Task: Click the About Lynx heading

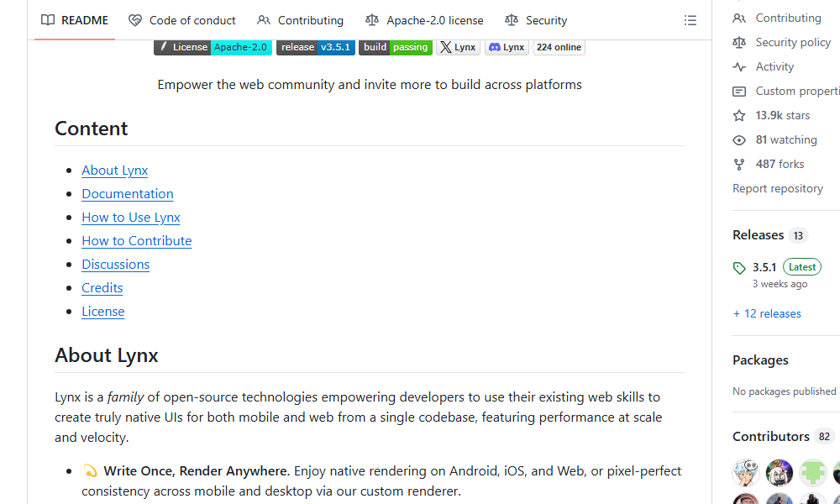Action: coord(106,355)
